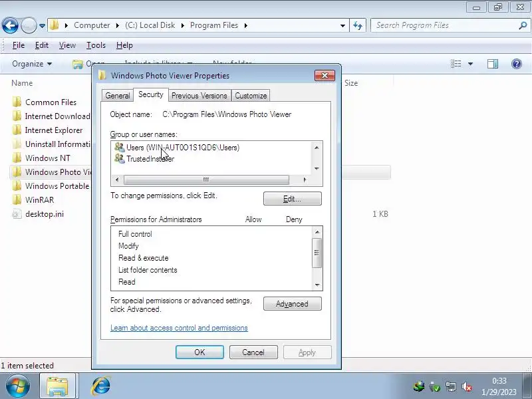Viewport: 532px width, 399px height.
Task: Switch to the Previous Versions tab
Action: (x=199, y=96)
